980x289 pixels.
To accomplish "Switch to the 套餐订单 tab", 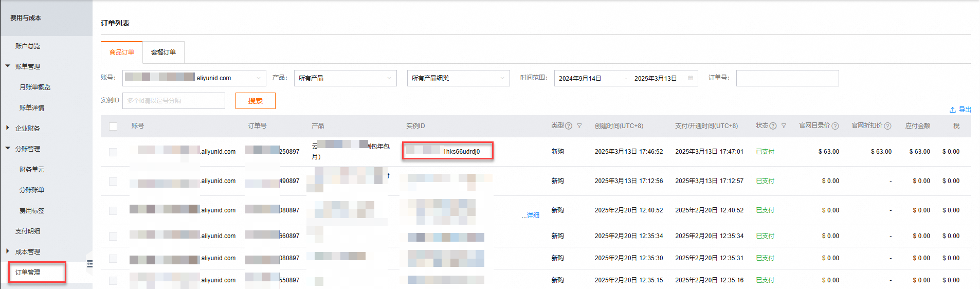I will coord(164,52).
